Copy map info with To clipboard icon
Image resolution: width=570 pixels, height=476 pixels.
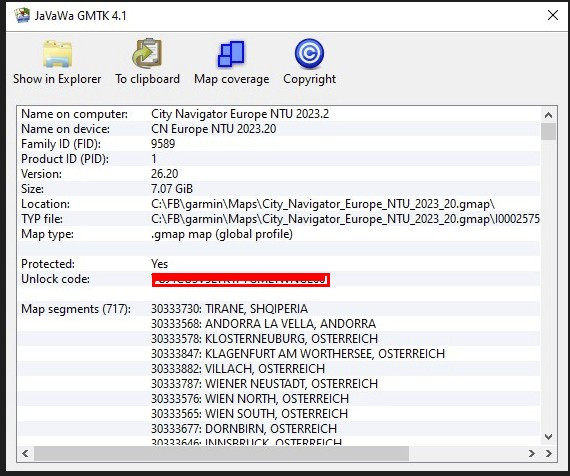[x=147, y=53]
